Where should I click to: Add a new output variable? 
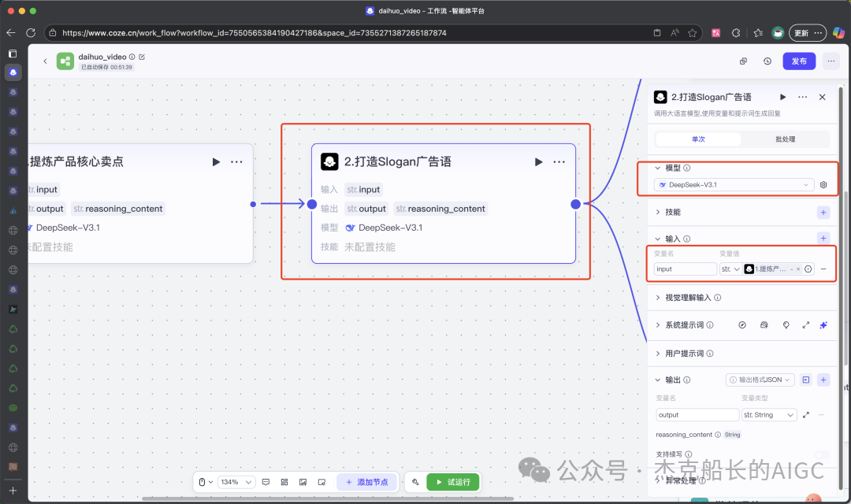(823, 380)
